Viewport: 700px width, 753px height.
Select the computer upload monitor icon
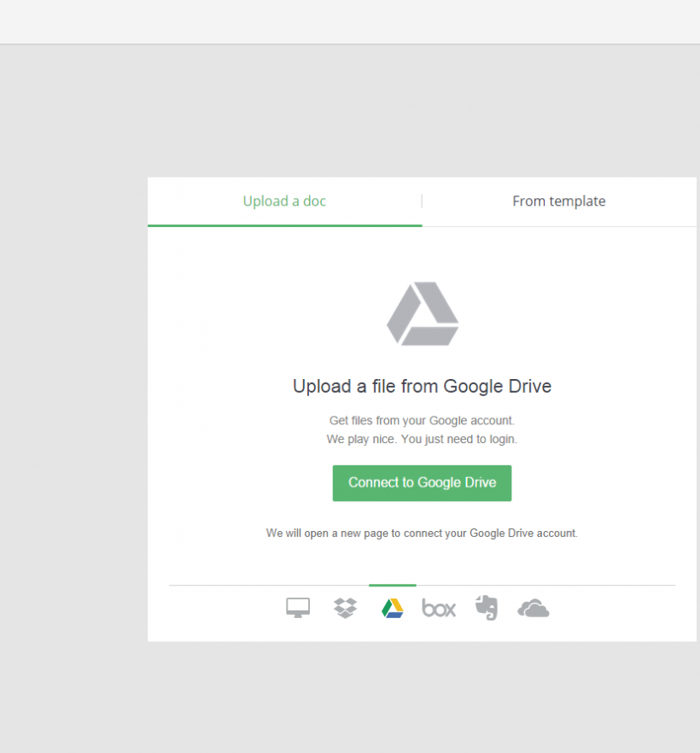click(298, 608)
